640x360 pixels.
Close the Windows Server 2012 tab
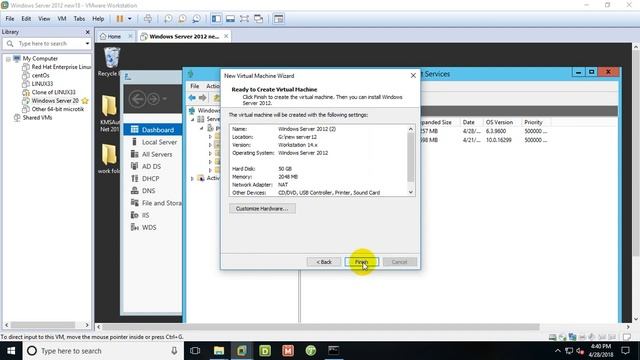[226, 36]
